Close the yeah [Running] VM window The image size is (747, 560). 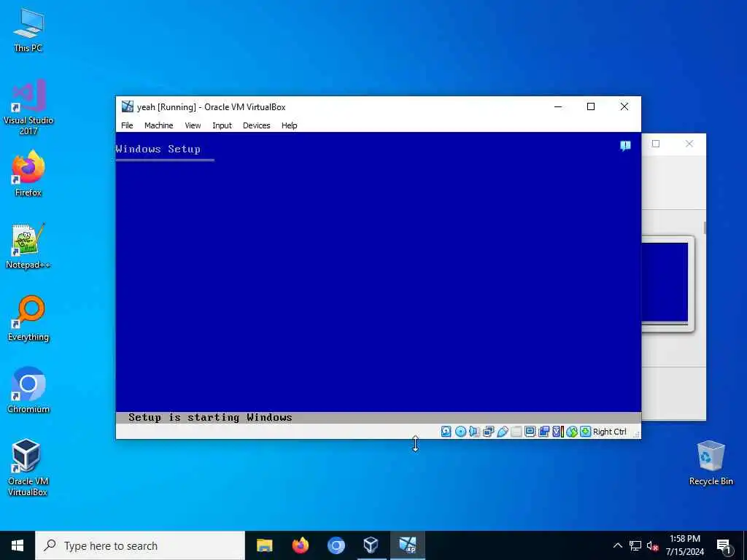(624, 106)
